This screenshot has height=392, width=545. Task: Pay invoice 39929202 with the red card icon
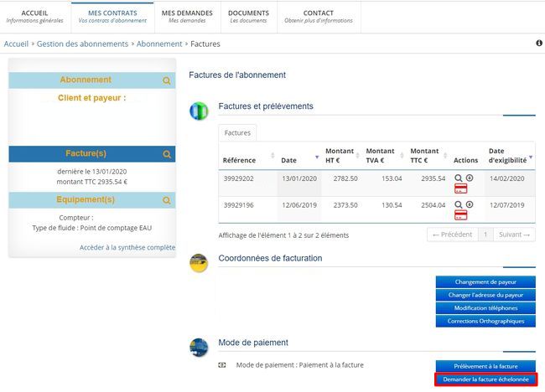tap(460, 189)
